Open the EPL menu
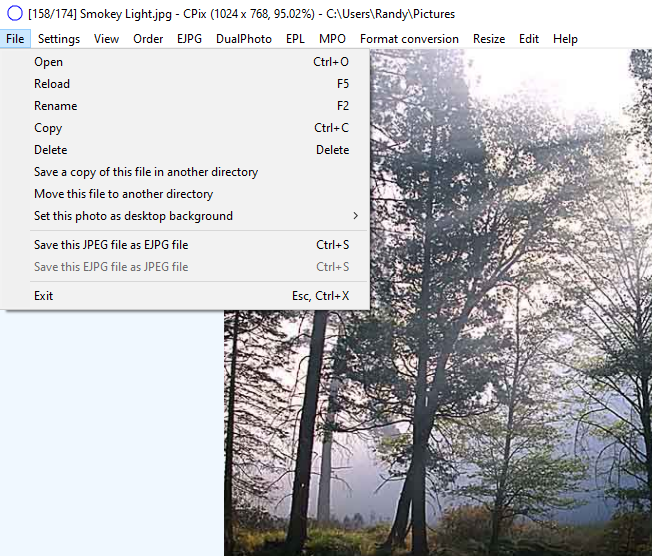This screenshot has width=652, height=556. [x=295, y=39]
